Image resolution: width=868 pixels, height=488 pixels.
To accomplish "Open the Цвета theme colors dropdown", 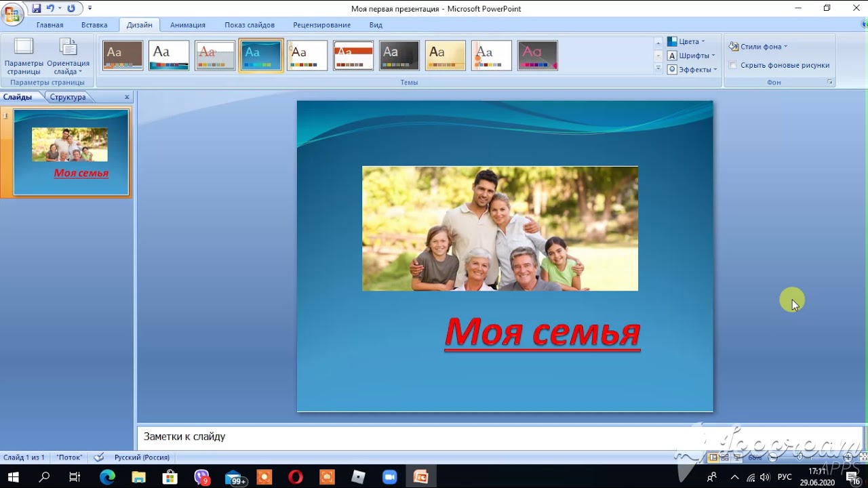I will (686, 41).
